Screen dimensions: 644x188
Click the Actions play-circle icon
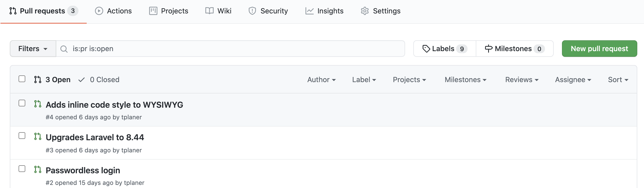[x=99, y=11]
